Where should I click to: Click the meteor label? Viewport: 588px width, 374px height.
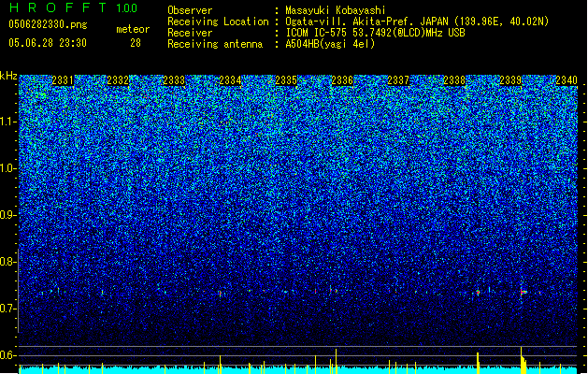coord(133,29)
